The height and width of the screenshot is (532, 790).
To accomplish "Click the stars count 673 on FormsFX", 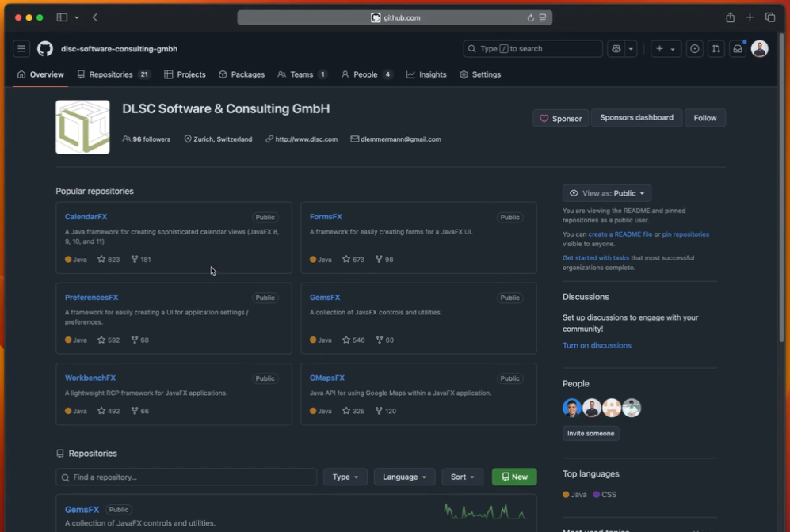I will click(x=353, y=260).
